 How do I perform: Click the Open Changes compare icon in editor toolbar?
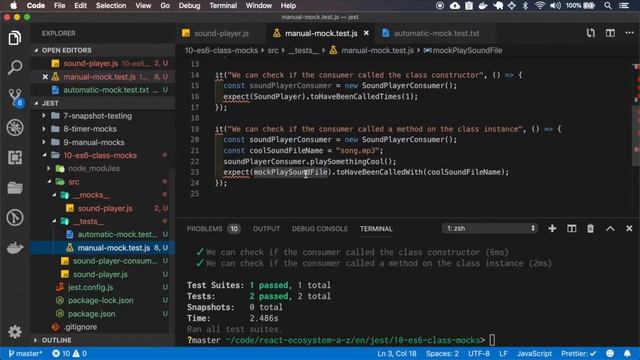pyautogui.click(x=590, y=33)
